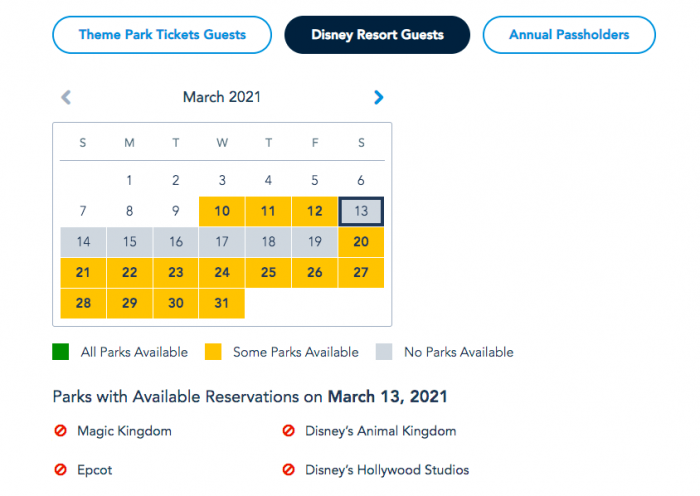Click the green All Parks Available swatch
The image size is (700, 496).
click(x=61, y=352)
